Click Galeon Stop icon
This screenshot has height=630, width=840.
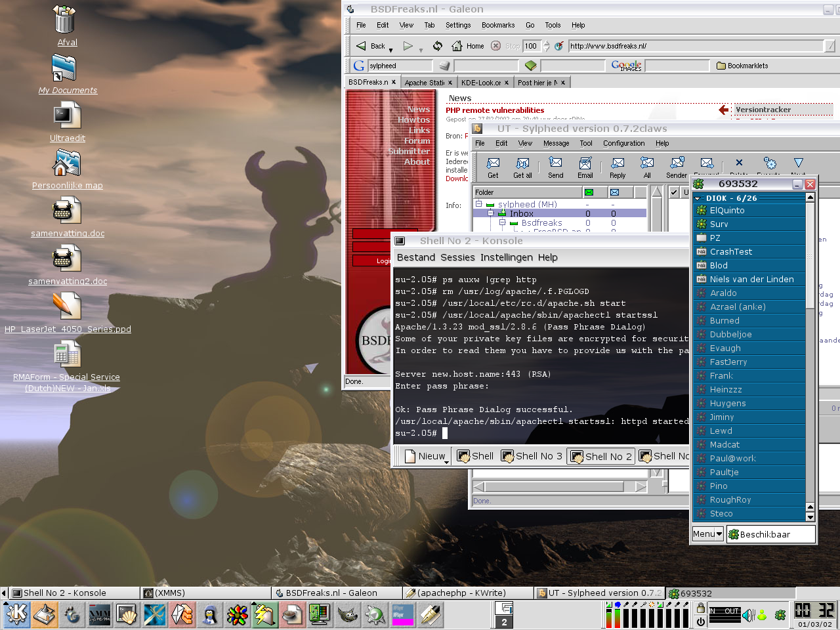[496, 46]
